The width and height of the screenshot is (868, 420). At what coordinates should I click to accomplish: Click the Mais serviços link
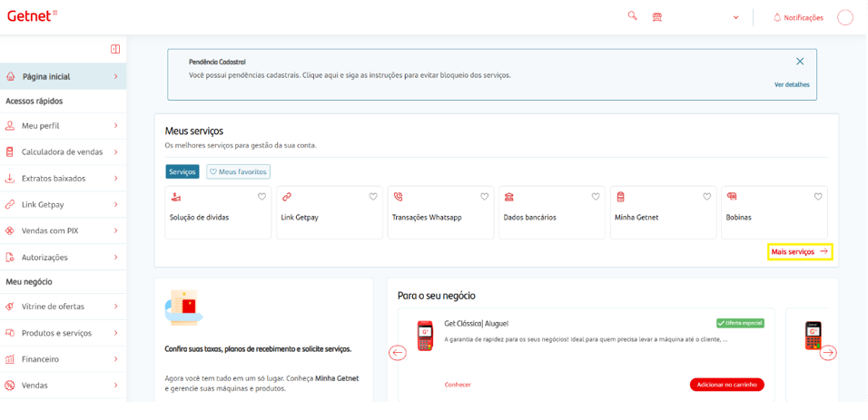[x=800, y=252]
